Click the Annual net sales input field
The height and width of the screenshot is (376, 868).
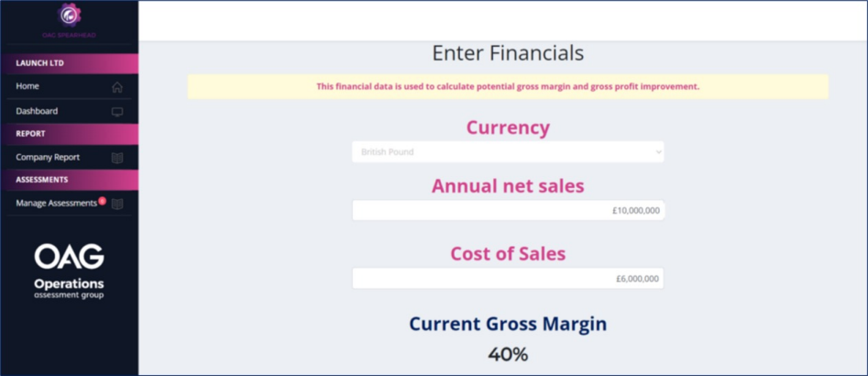pyautogui.click(x=508, y=210)
